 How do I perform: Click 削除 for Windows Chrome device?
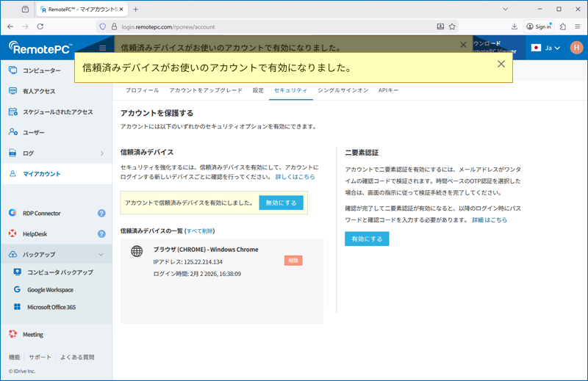coord(293,261)
